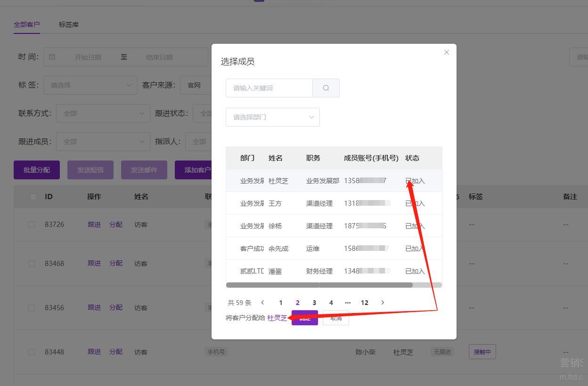Click the calendar icon in start date field
The image size is (588, 386).
click(52, 57)
